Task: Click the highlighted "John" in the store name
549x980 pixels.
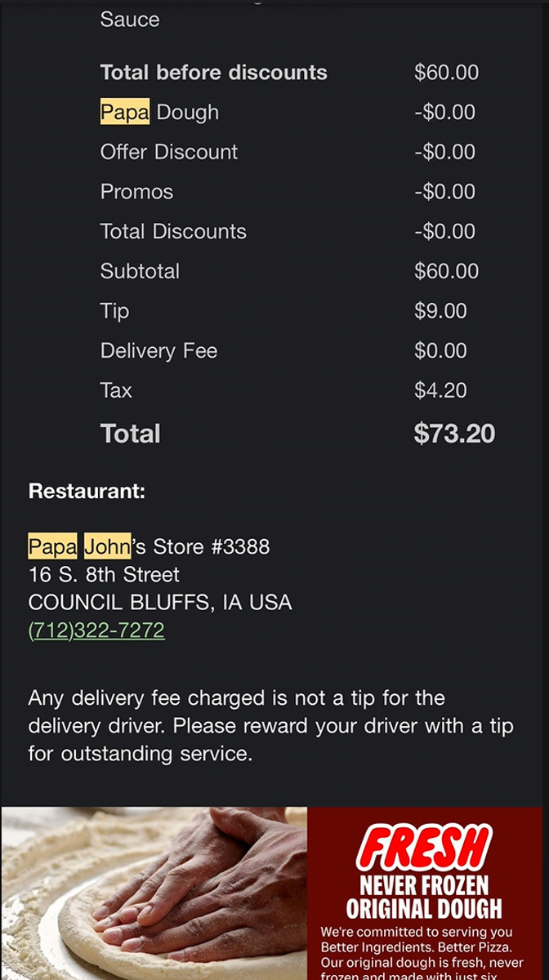Action: click(107, 546)
